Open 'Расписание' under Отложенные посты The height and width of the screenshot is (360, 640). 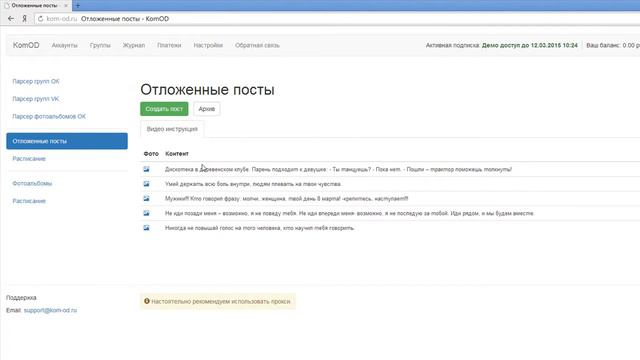29,159
